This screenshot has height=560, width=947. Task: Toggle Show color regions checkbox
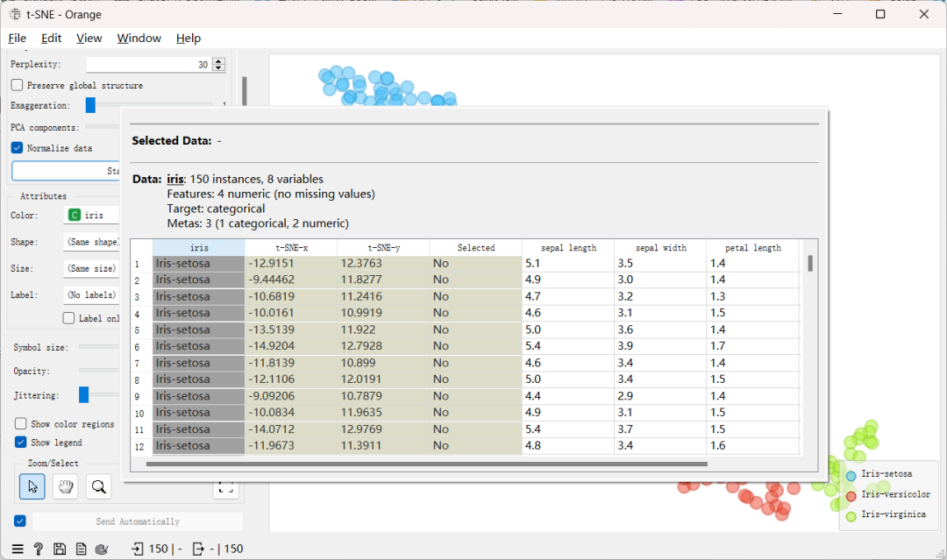point(20,423)
